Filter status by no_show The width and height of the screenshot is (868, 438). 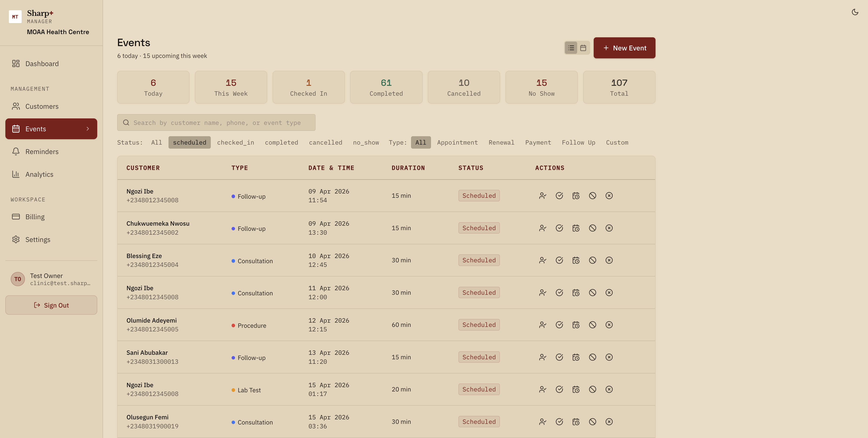366,142
